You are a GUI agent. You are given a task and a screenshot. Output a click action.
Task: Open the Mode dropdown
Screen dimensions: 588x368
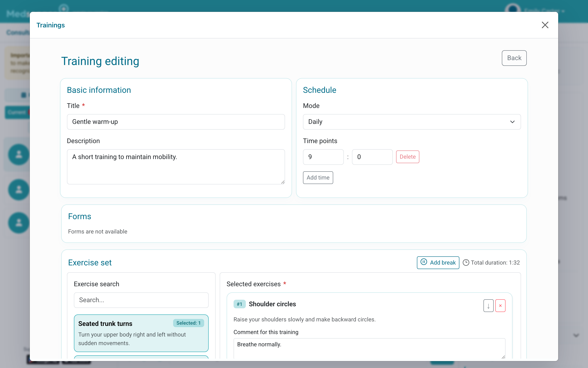coord(412,122)
